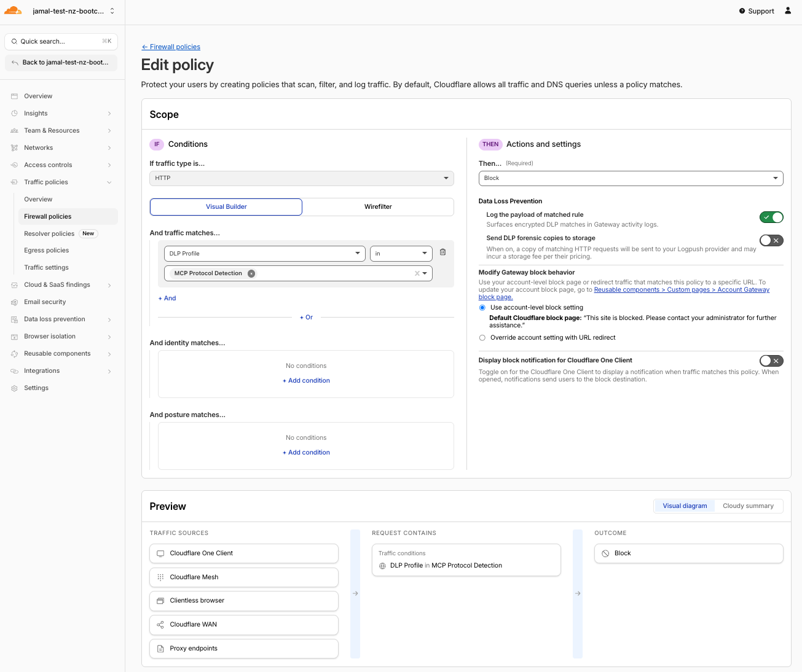802x672 pixels.
Task: Click Back to jamal-test-nz-boot account
Action: point(61,63)
